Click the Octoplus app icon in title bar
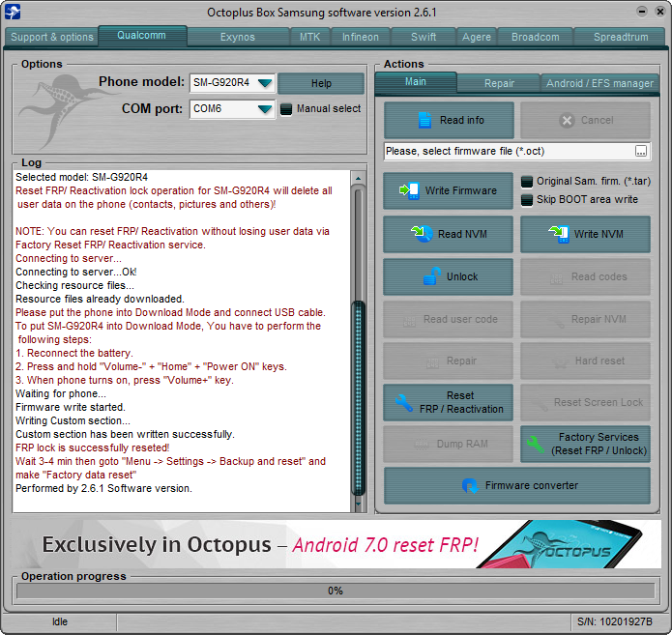The height and width of the screenshot is (635, 672). (x=13, y=12)
